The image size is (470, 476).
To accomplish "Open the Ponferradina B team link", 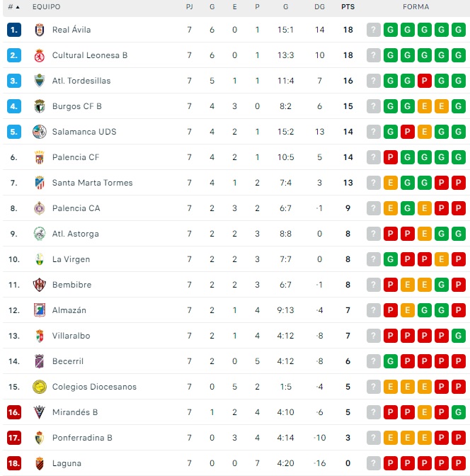I will (x=82, y=438).
